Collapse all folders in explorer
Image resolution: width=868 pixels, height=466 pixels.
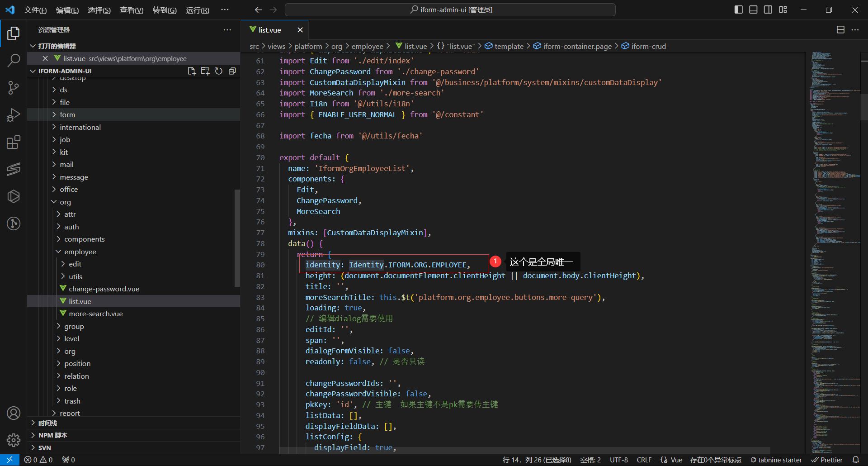tap(232, 71)
